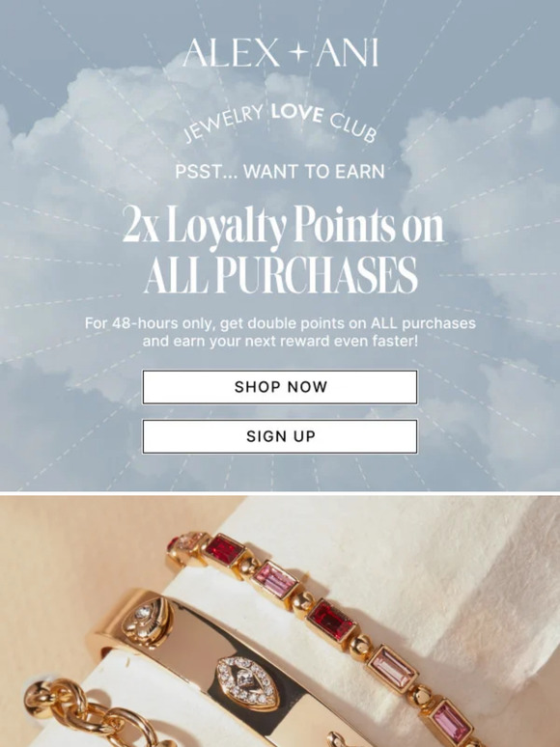
Task: Click the teardrop crystal charm on gold cuff
Action: (x=147, y=621)
